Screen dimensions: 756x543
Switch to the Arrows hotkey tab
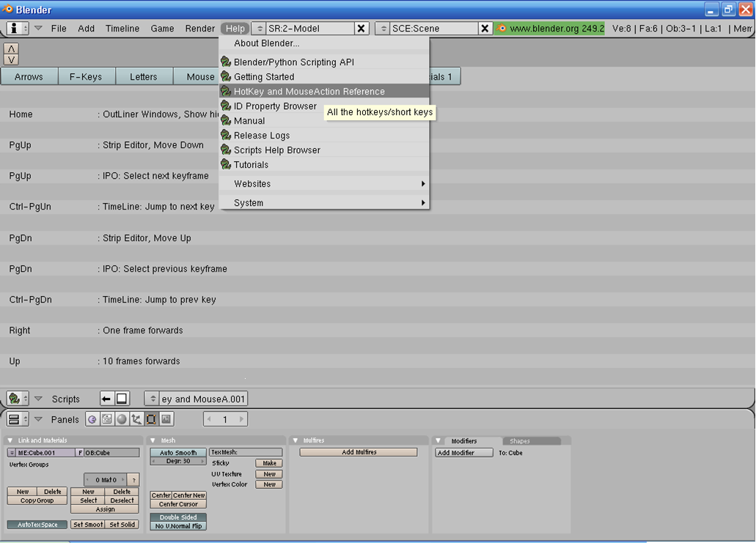[x=29, y=77]
